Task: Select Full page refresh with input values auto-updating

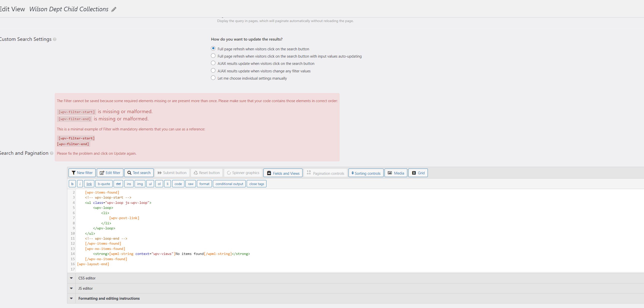Action: (x=213, y=56)
